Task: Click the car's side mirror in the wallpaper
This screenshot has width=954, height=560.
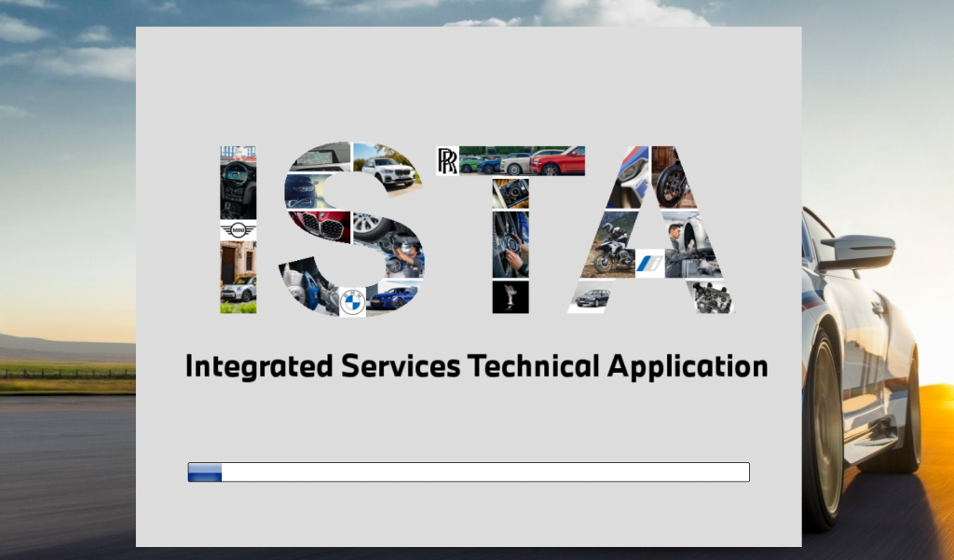Action: click(x=859, y=252)
